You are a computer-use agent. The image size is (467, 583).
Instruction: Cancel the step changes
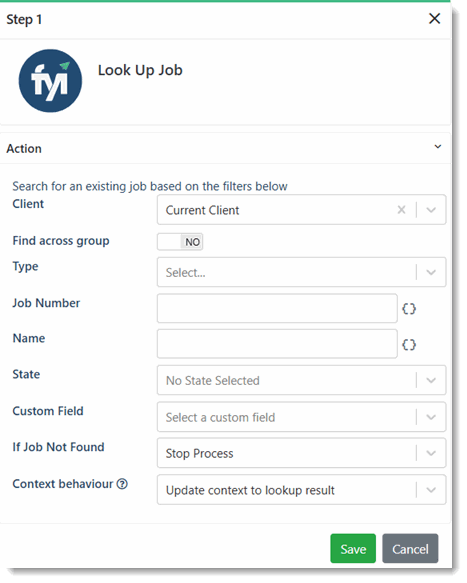410,548
